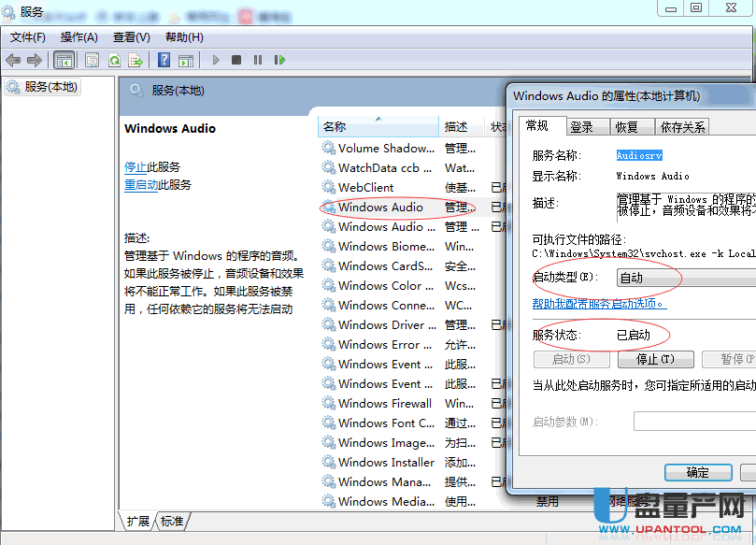Image resolution: width=756 pixels, height=545 pixels.
Task: Open the 帮助(H) menu
Action: pyautogui.click(x=184, y=37)
